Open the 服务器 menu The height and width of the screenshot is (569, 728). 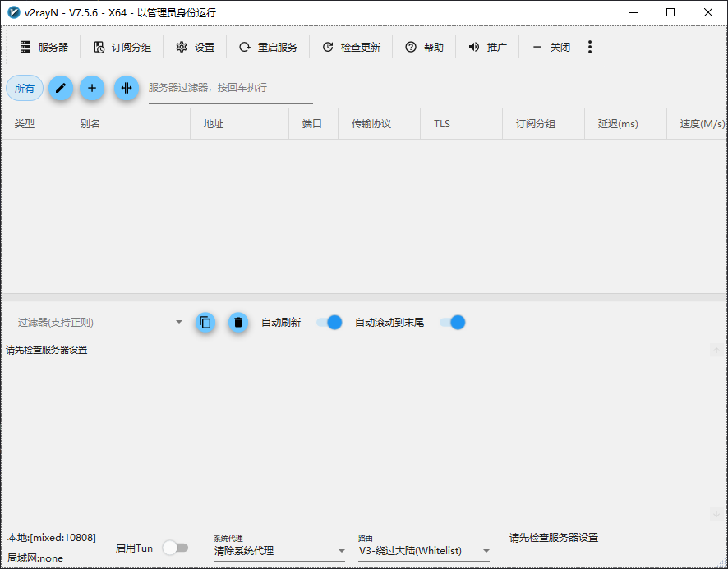[x=44, y=48]
